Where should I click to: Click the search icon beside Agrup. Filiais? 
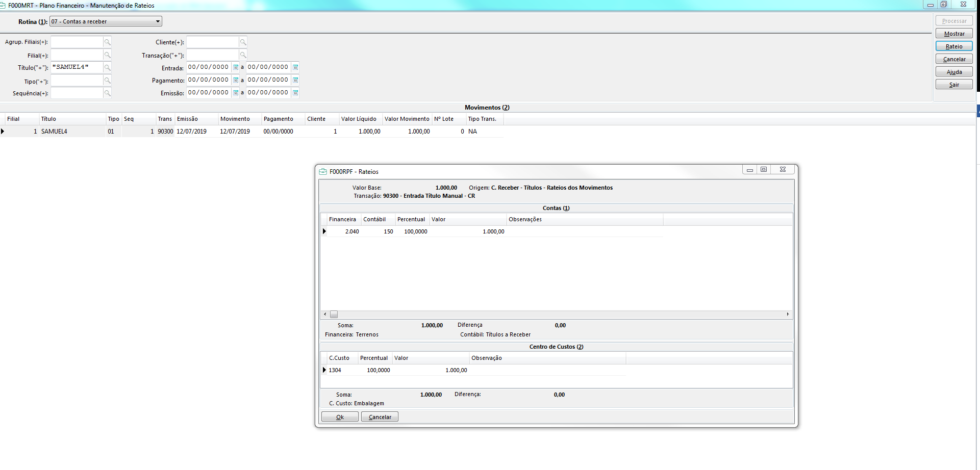pos(107,42)
